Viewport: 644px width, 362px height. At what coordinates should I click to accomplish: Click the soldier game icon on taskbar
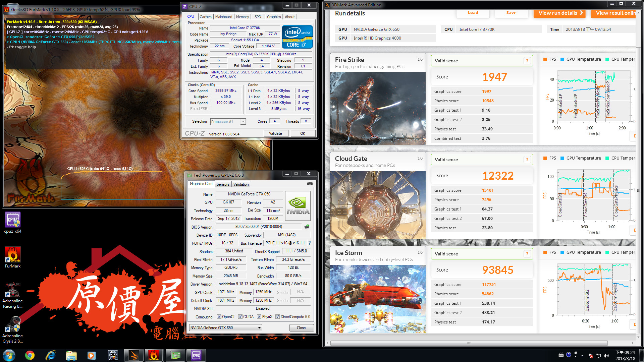click(113, 355)
